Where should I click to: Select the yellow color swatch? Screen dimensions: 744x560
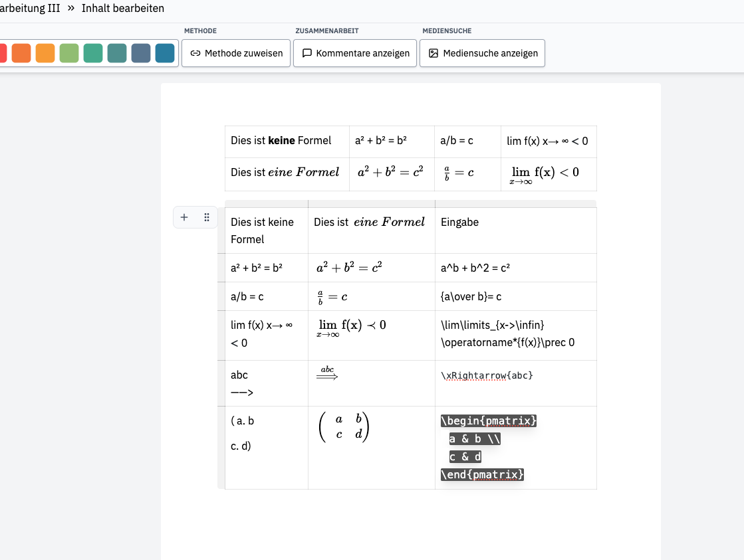pyautogui.click(x=45, y=52)
